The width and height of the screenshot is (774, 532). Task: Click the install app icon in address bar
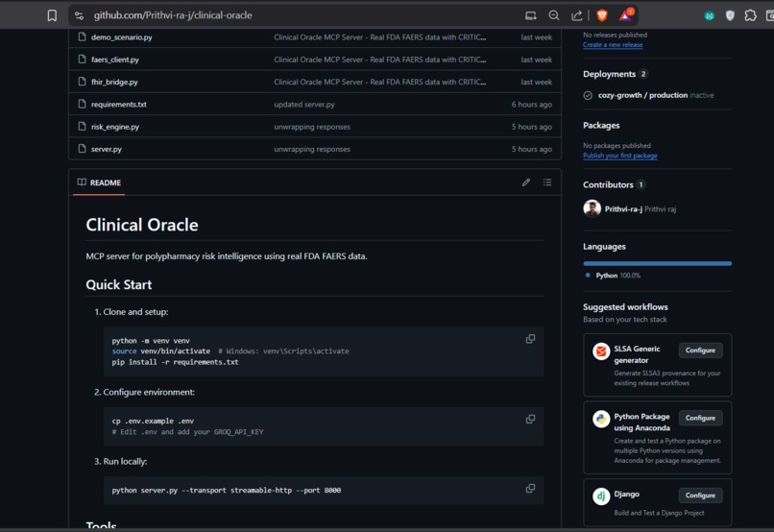(x=531, y=15)
